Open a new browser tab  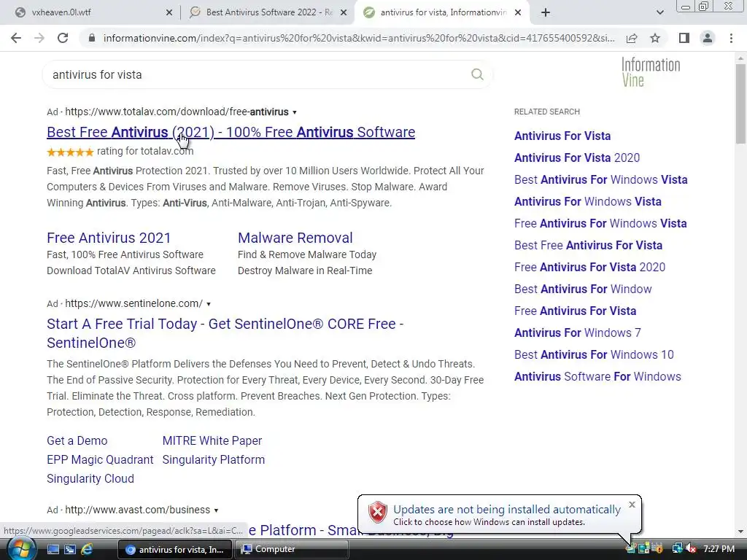pyautogui.click(x=546, y=12)
